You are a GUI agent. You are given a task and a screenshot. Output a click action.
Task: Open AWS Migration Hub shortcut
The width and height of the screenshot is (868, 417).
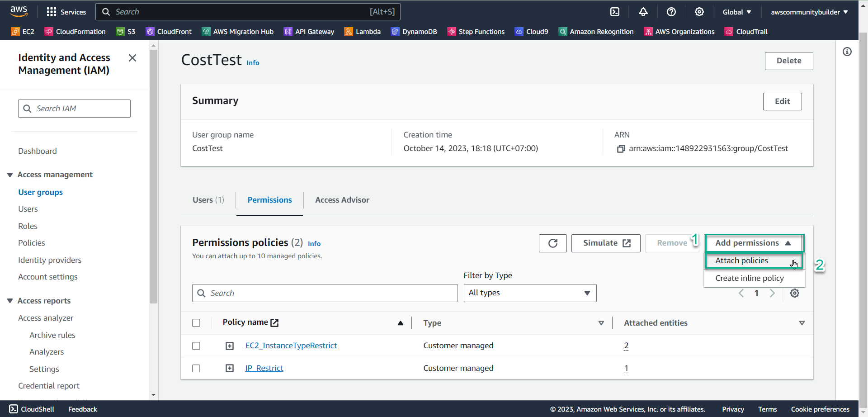pyautogui.click(x=238, y=31)
